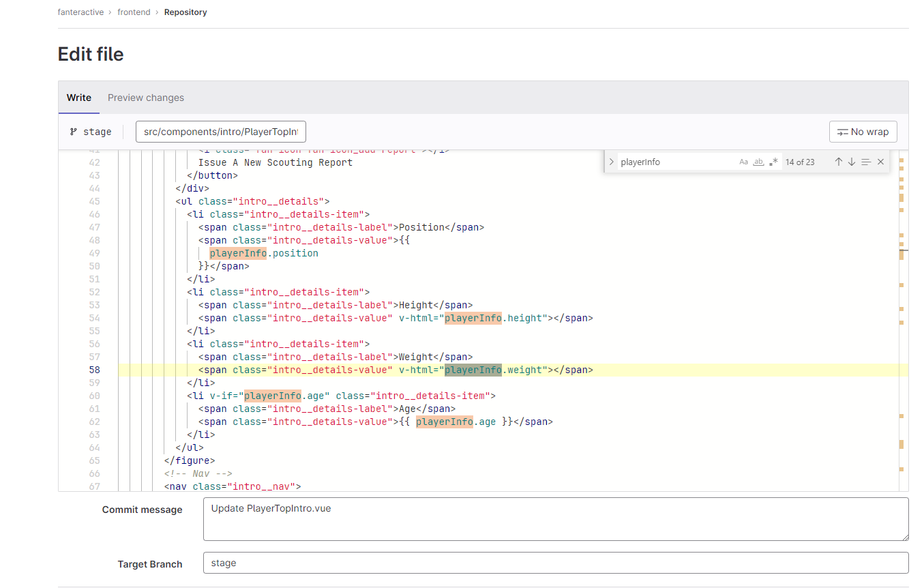The height and width of the screenshot is (588, 924).
Task: Edit the file path field
Action: [x=221, y=132]
